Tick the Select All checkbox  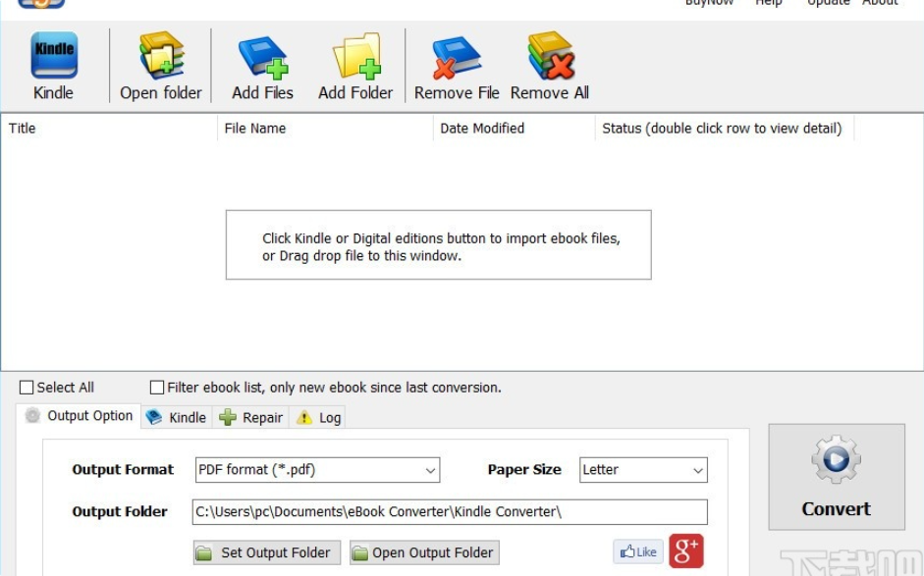pyautogui.click(x=27, y=388)
